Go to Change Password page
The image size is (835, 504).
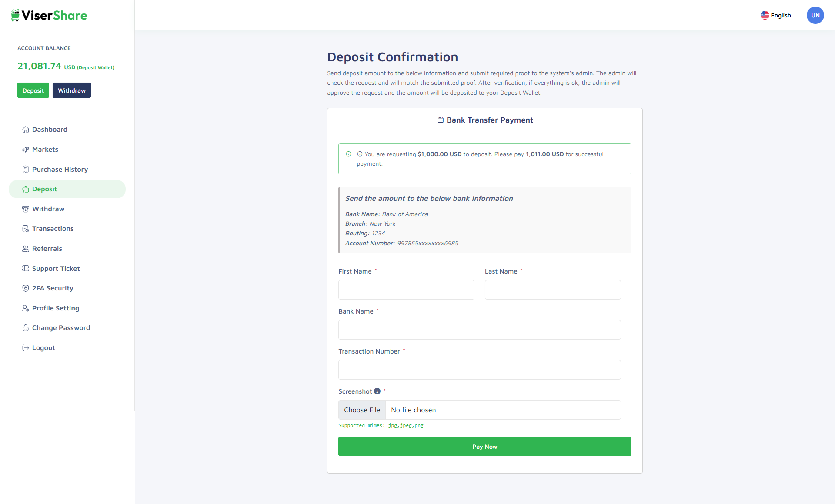pyautogui.click(x=61, y=328)
